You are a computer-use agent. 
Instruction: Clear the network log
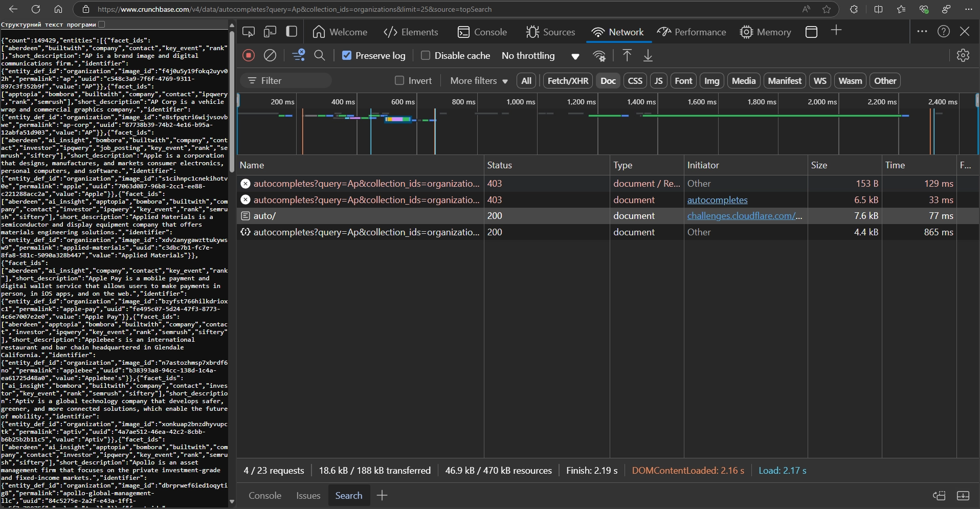(x=270, y=56)
